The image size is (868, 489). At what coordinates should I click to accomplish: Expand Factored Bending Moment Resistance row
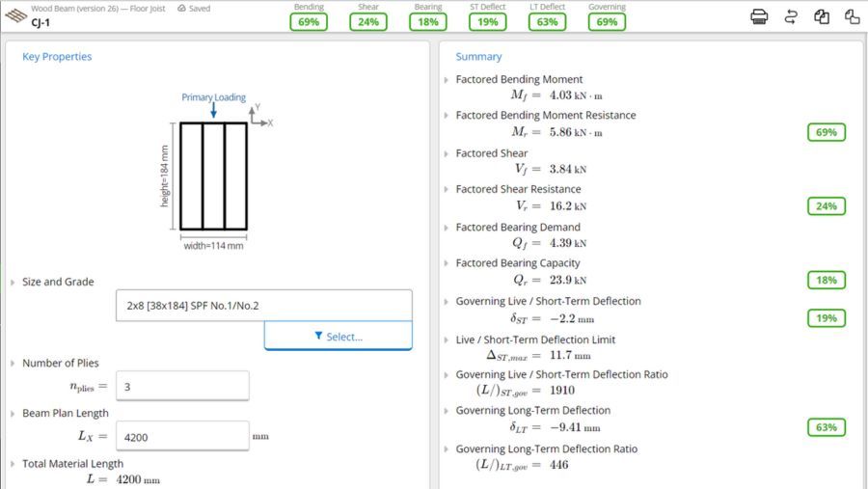447,115
